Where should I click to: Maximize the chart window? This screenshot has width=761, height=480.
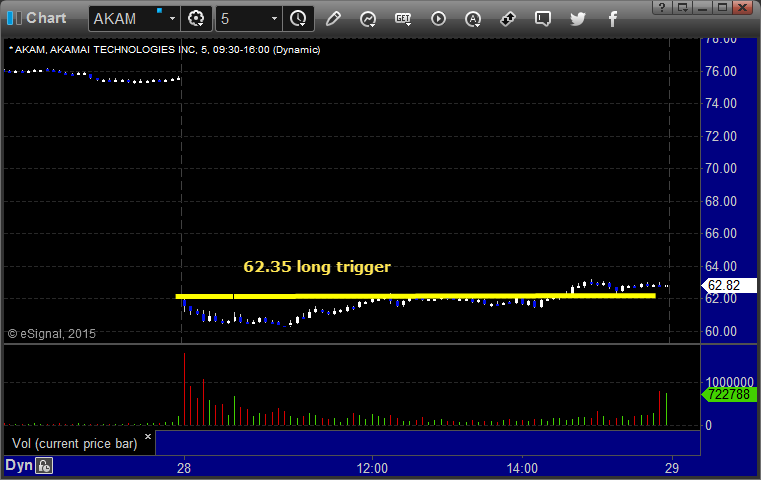[x=723, y=7]
